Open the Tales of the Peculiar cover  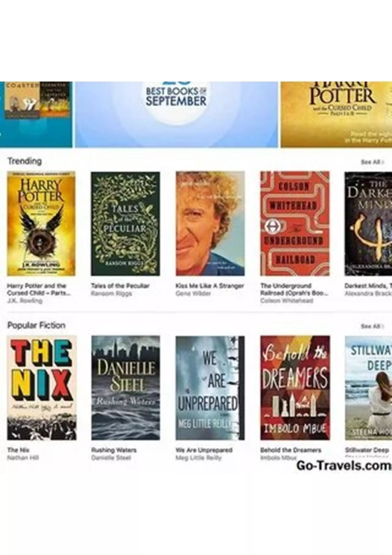[x=125, y=224]
